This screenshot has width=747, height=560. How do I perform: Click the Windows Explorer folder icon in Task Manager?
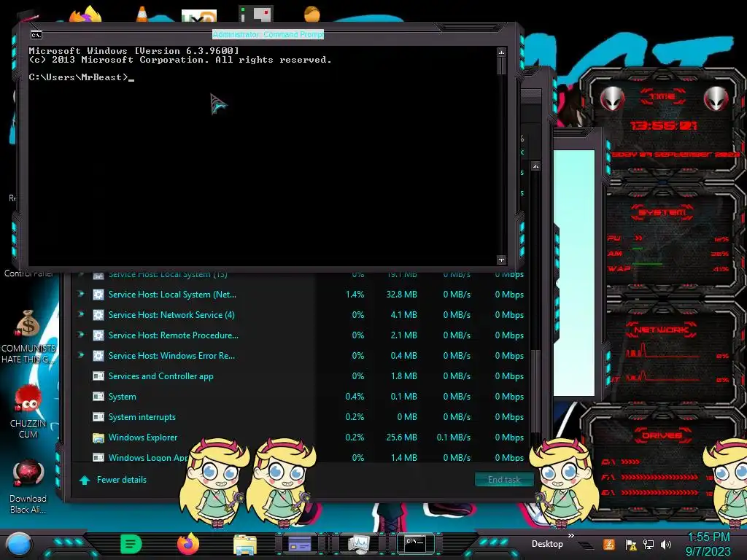click(x=98, y=437)
